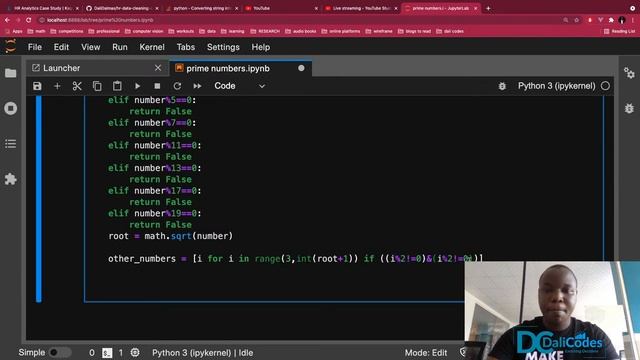Click the kernel status circle indicator
640x360 pixels.
point(605,86)
